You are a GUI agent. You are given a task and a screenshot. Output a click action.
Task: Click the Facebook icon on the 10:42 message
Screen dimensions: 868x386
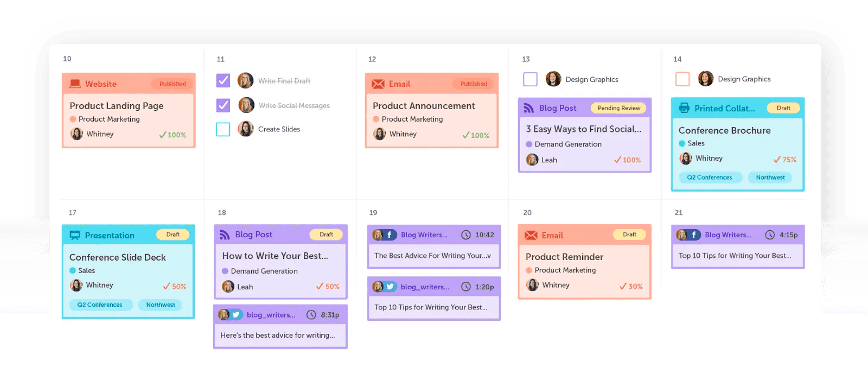pos(390,235)
